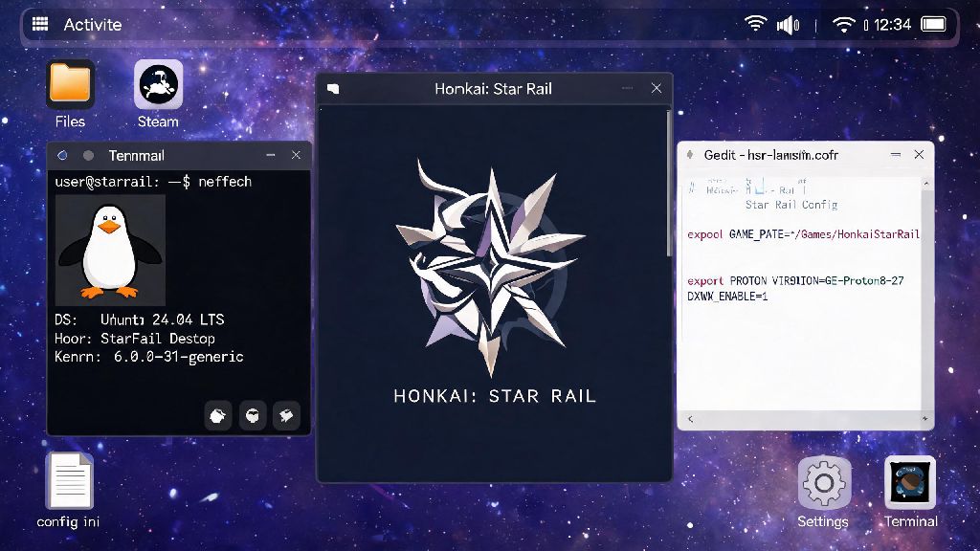Launch Terminal from the desktop icon
Image resolution: width=980 pixels, height=551 pixels.
tap(910, 482)
